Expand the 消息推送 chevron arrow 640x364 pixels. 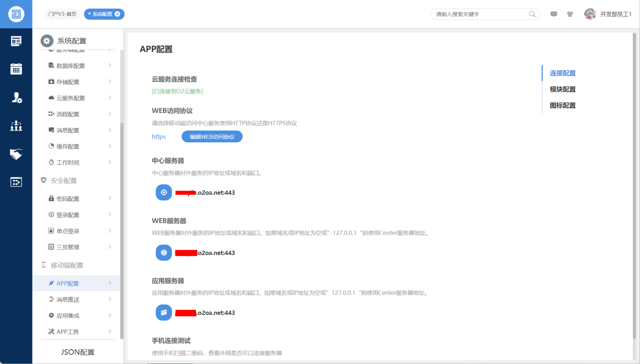point(110,299)
